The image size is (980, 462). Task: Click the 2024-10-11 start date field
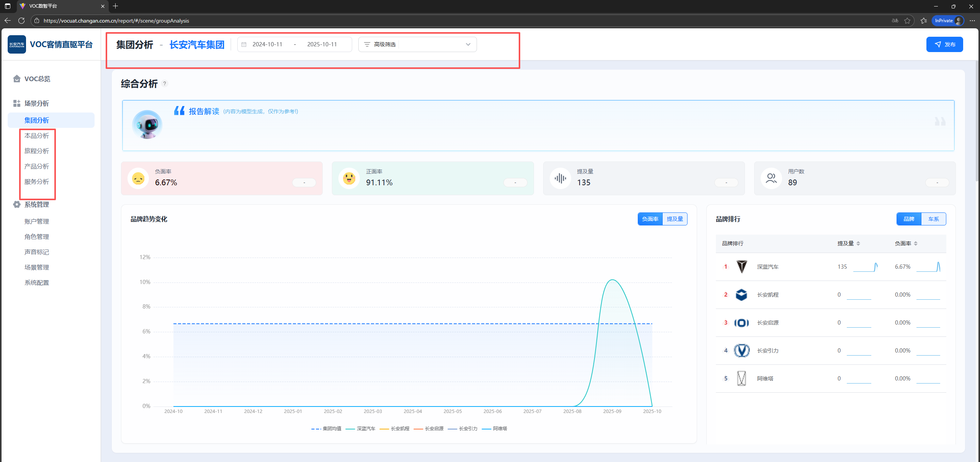[x=267, y=44]
